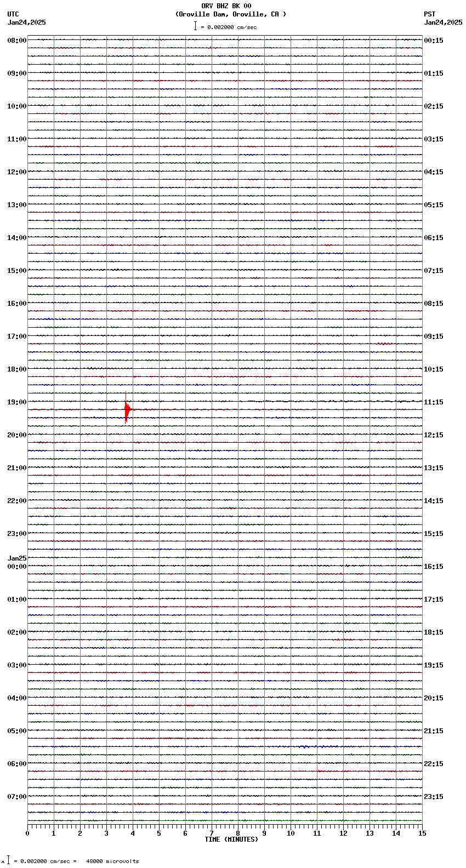Click the '23:15' PST row label
This screenshot has height=868, width=466.
click(x=434, y=797)
